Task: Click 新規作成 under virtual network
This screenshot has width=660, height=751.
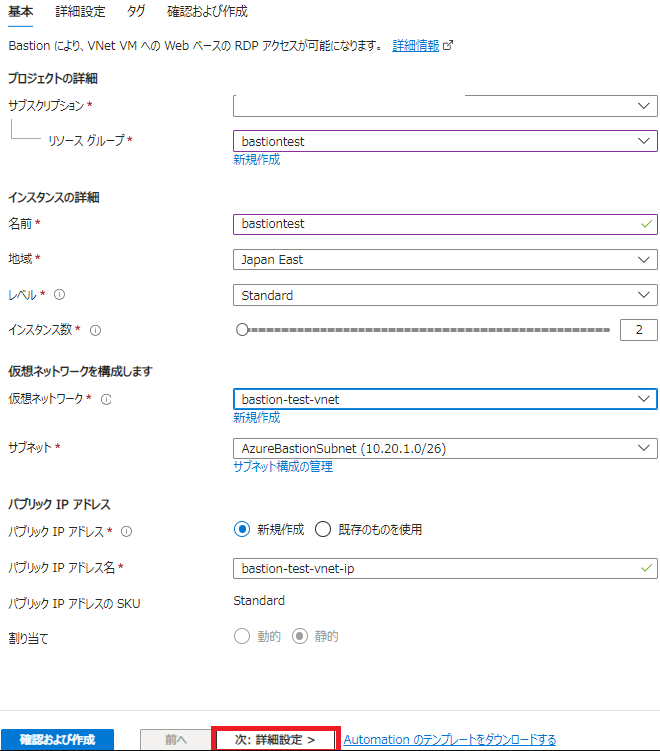Action: (x=257, y=418)
